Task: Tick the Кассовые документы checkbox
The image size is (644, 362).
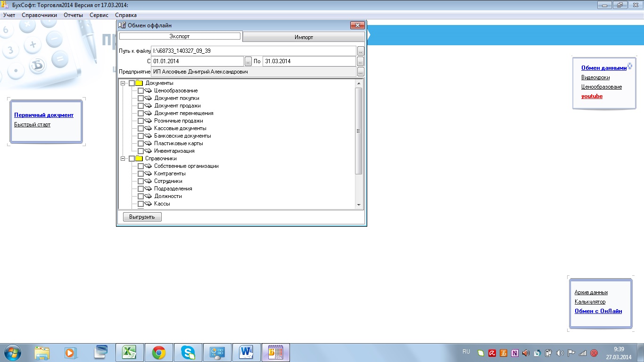Action: point(140,129)
